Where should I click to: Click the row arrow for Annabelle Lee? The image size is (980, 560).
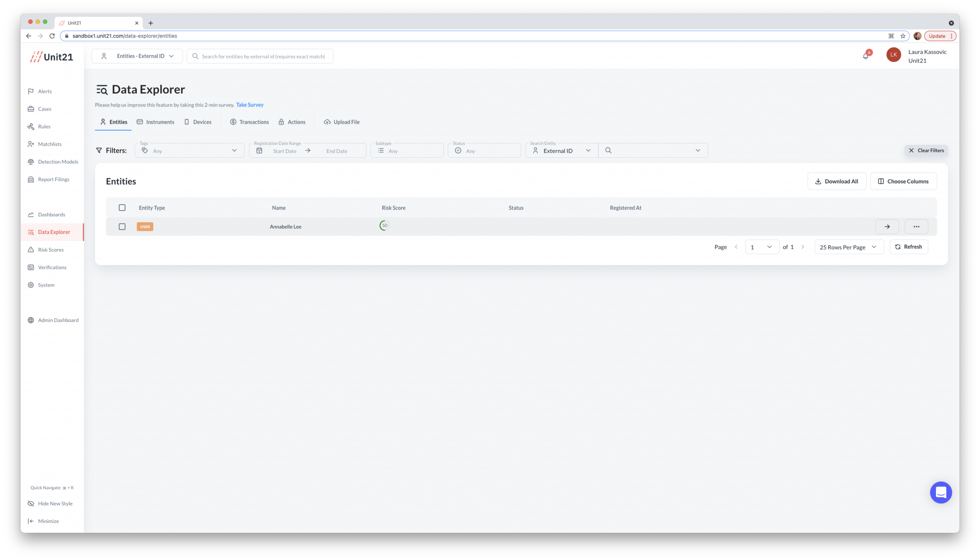tap(886, 226)
